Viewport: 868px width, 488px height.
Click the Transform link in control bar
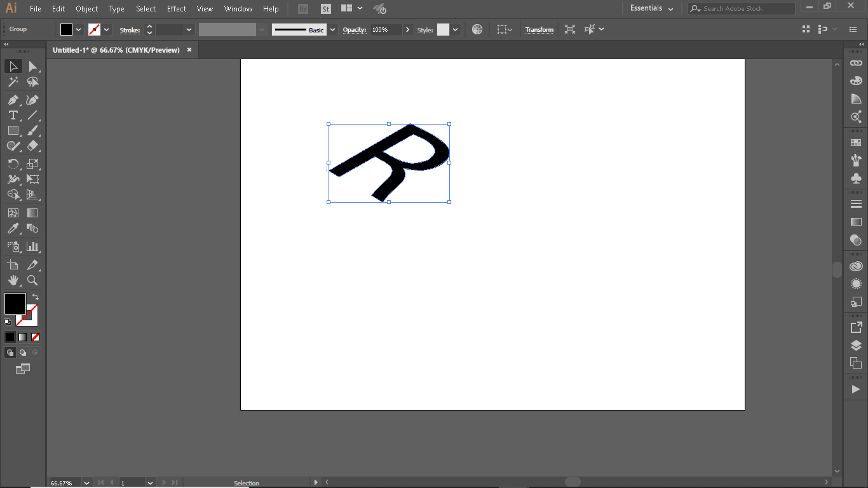(x=539, y=29)
